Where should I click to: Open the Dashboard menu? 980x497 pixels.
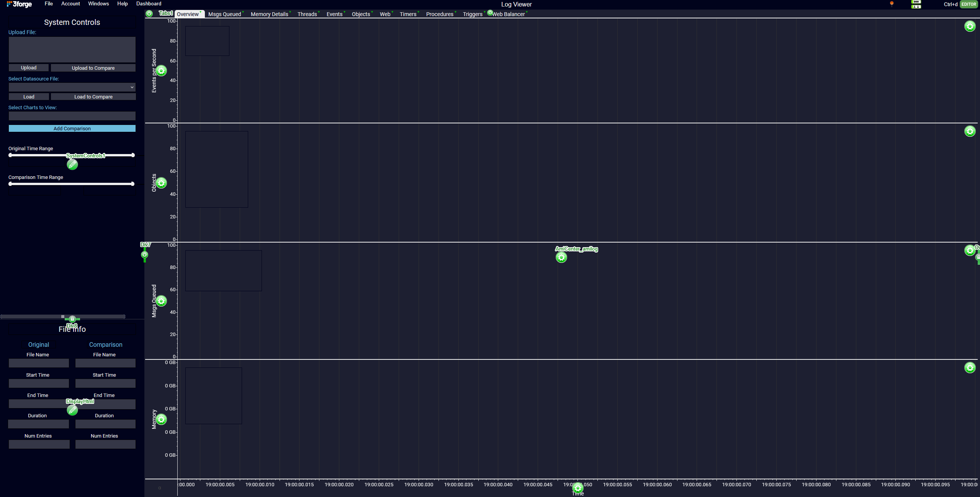click(149, 4)
